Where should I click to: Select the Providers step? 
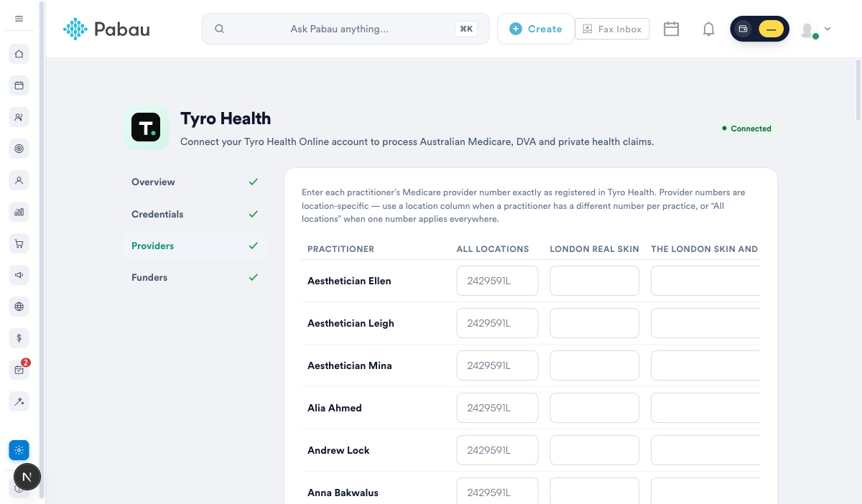pyautogui.click(x=194, y=246)
